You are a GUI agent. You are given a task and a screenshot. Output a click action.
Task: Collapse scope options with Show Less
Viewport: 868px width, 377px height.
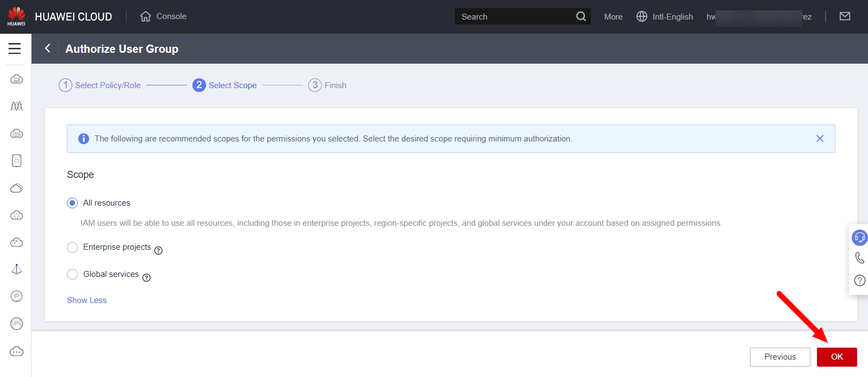tap(86, 300)
